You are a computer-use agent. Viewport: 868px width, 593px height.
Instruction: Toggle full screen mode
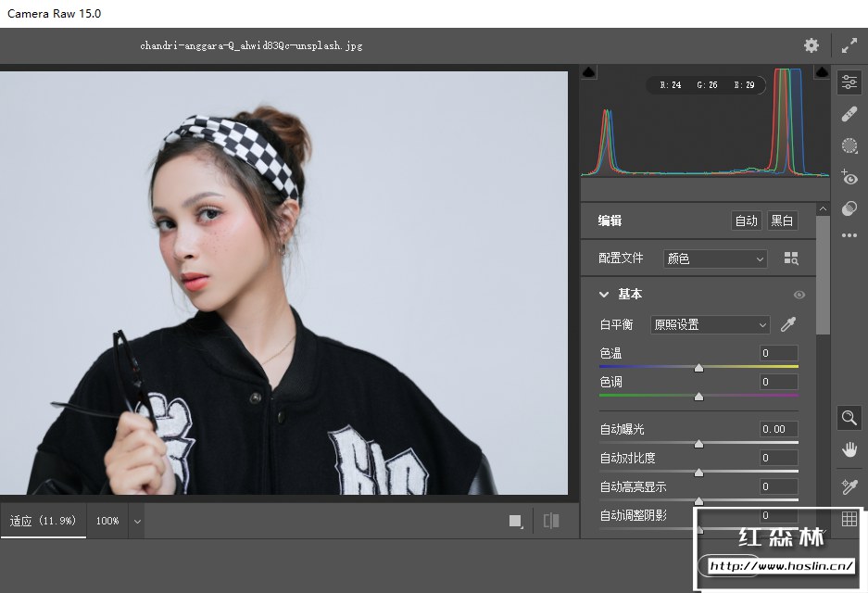[849, 45]
